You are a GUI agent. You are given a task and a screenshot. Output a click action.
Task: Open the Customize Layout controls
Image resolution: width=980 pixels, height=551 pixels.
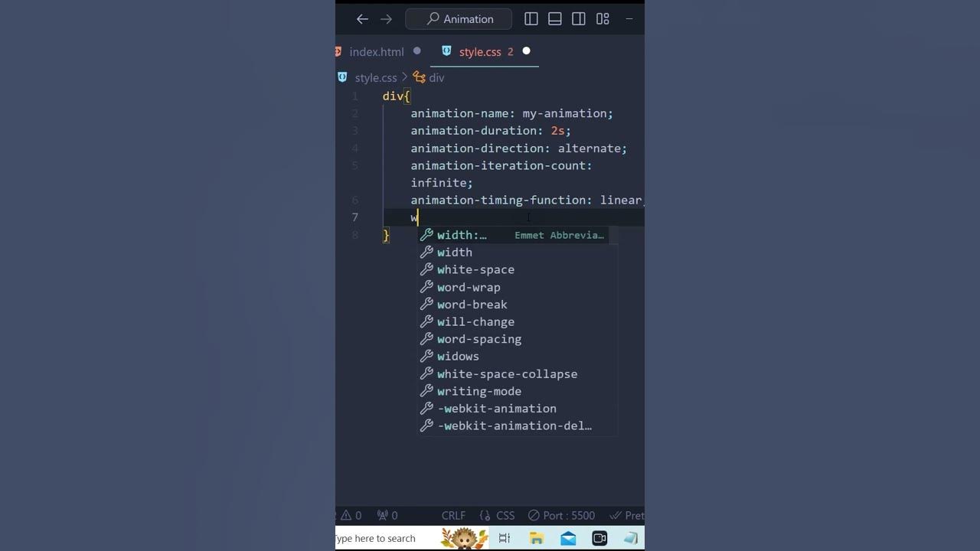(603, 18)
